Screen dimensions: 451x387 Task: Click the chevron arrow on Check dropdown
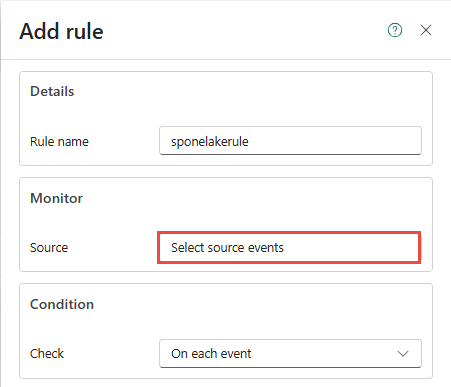tap(403, 354)
